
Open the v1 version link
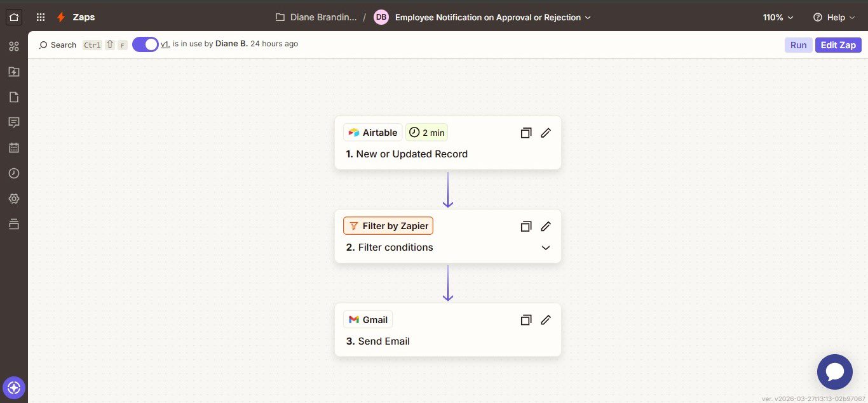(x=165, y=44)
